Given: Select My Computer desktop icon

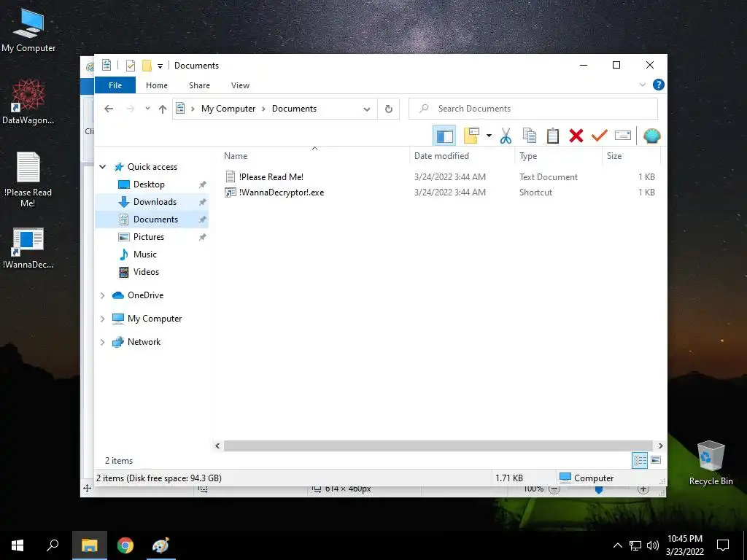Looking at the screenshot, I should click(x=28, y=30).
